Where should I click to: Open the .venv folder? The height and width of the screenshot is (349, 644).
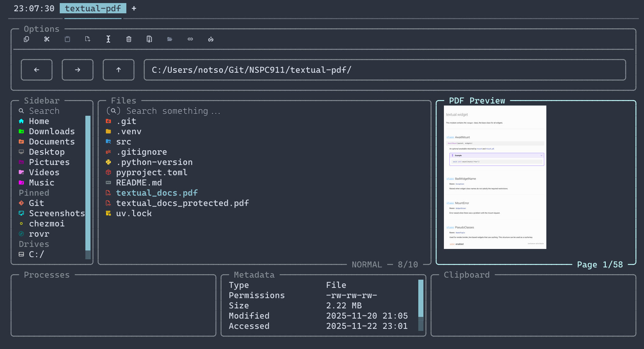click(129, 131)
